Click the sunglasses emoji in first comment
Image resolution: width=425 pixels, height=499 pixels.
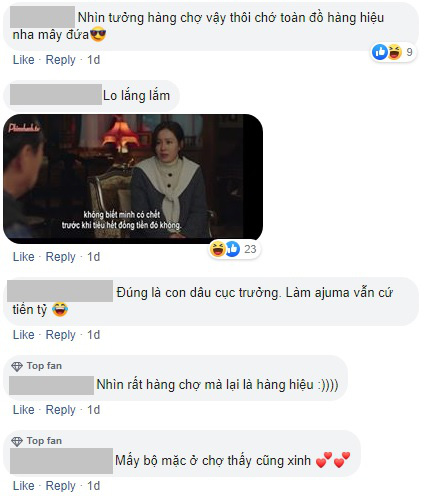[98, 35]
